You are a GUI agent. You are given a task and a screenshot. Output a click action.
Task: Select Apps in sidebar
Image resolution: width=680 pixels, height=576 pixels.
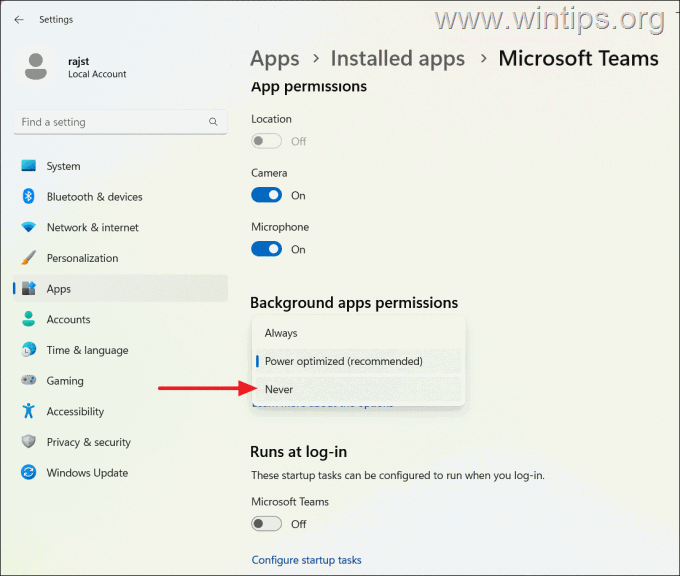click(x=120, y=288)
